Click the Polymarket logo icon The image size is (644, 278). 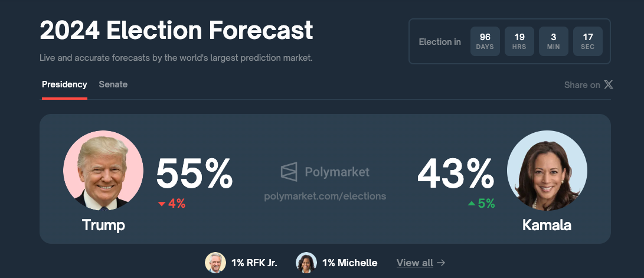tap(289, 172)
